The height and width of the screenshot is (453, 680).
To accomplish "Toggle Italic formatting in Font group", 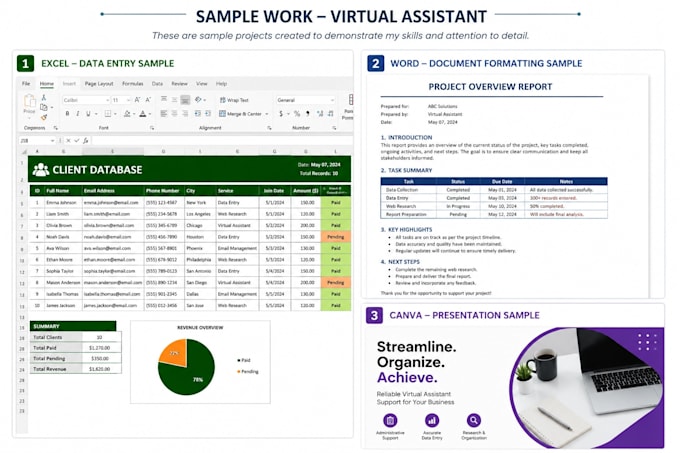I will point(78,114).
